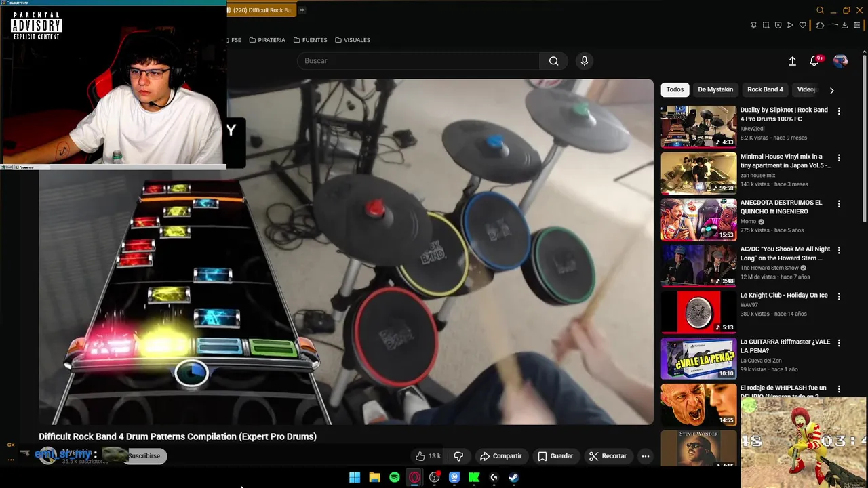868x488 pixels.
Task: Open the upload/create video icon
Action: click(792, 61)
